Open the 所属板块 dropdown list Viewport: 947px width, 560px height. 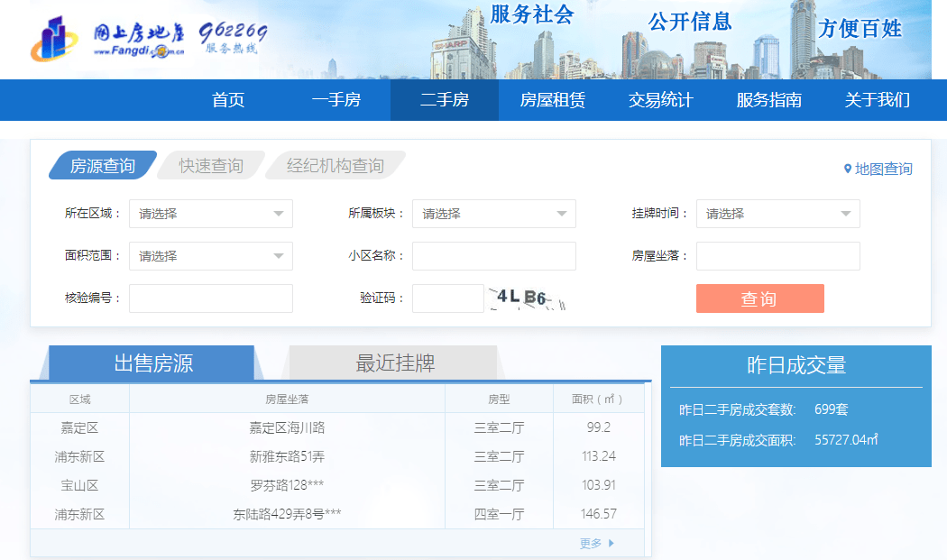[493, 214]
